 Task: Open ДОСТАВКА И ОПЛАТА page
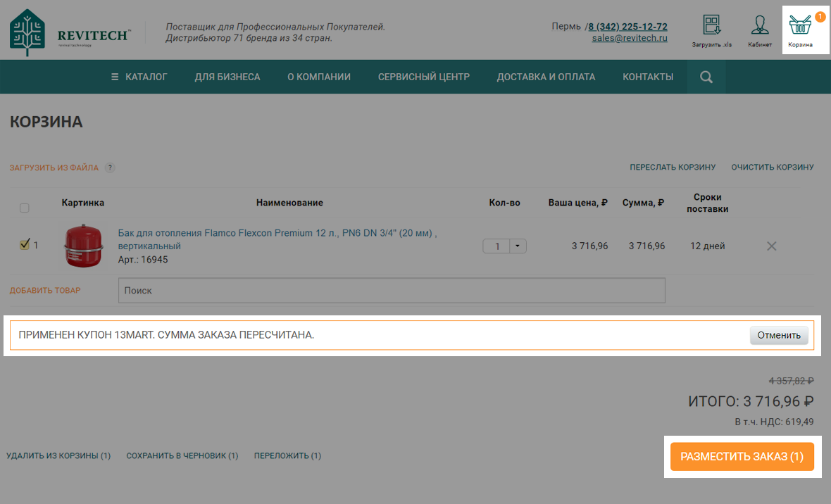546,77
